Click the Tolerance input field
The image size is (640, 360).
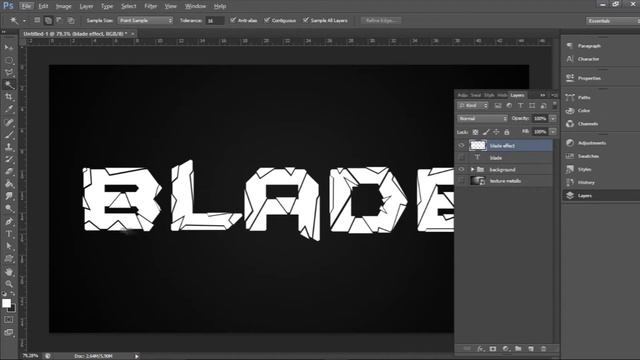[214, 20]
